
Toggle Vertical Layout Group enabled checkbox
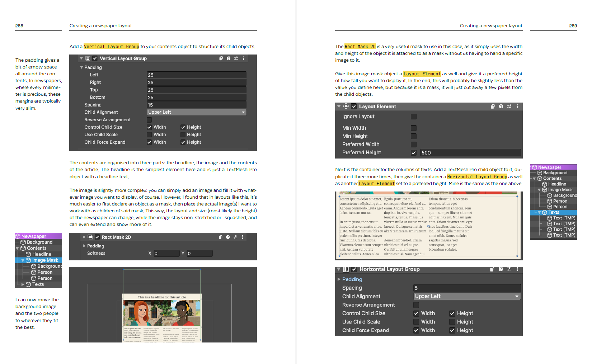(95, 58)
